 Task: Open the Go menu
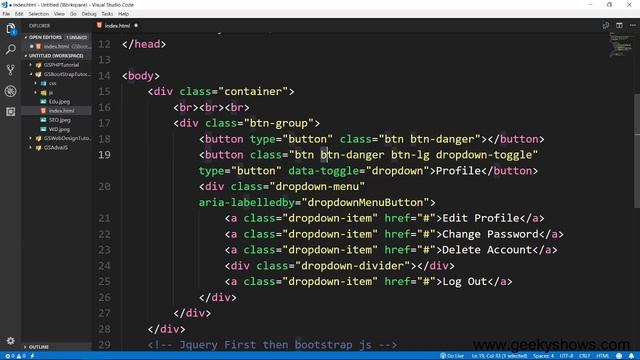(73, 14)
